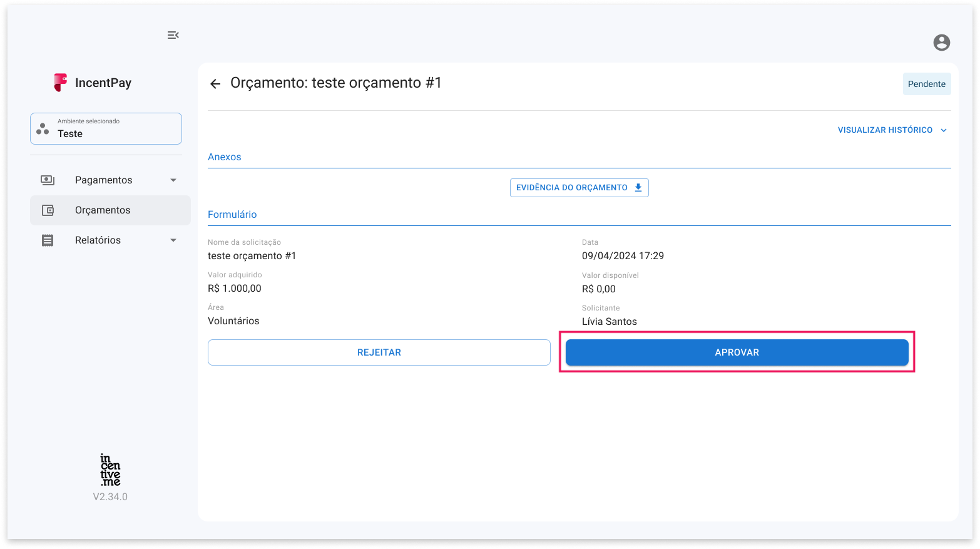Image resolution: width=980 pixels, height=549 pixels.
Task: Click the environment dots icon
Action: point(43,129)
